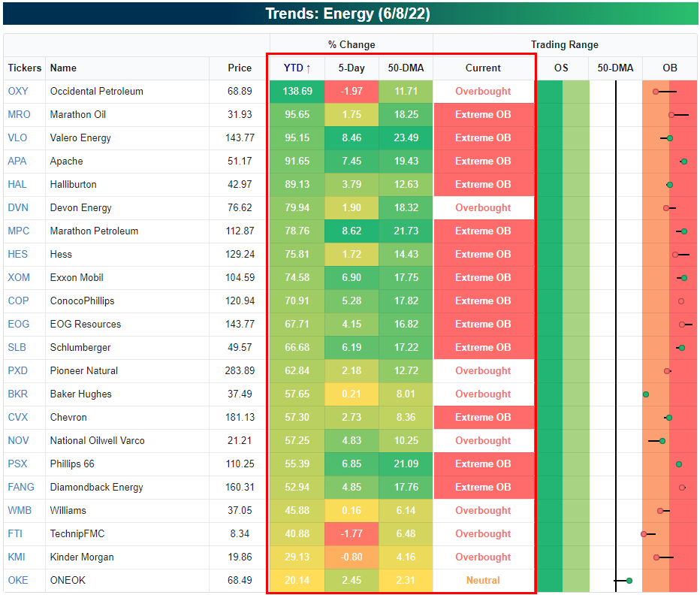Sort by the Current column header
Screen dimensions: 700x595
click(483, 68)
